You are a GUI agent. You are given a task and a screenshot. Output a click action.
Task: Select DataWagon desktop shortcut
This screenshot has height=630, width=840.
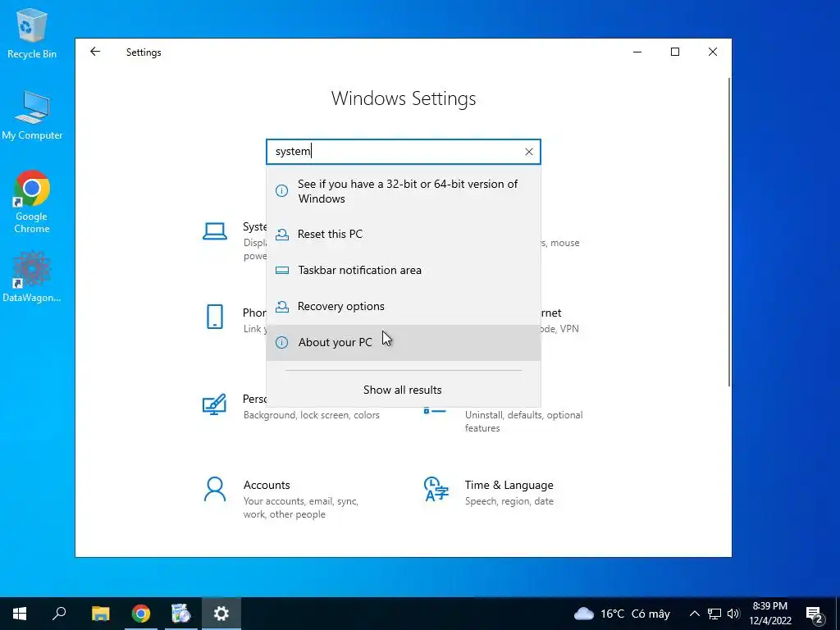coord(32,277)
